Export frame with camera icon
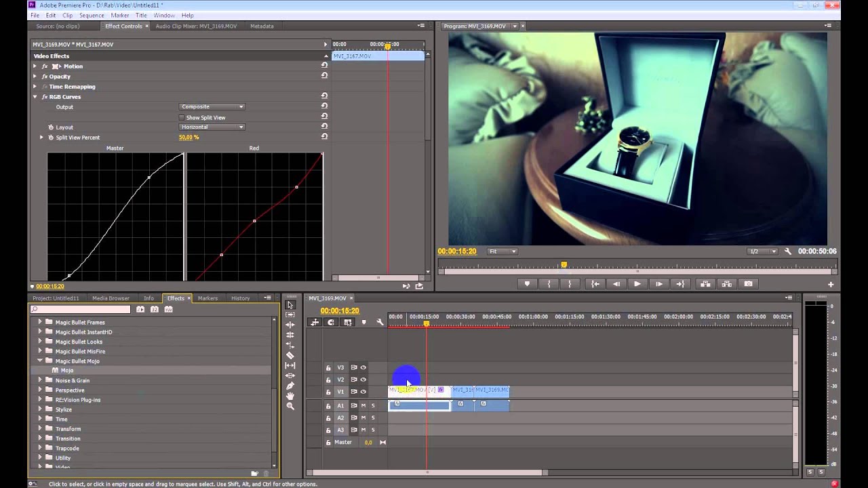This screenshot has height=488, width=868. pos(748,284)
